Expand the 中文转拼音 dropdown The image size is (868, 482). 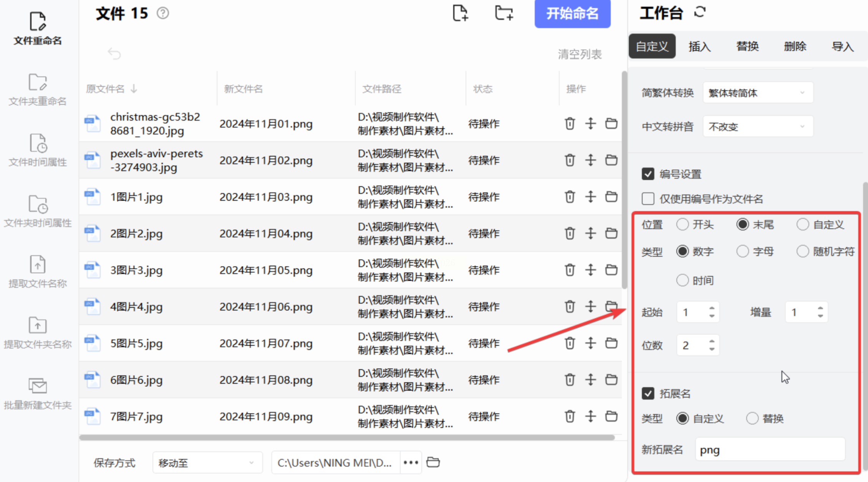[x=758, y=127]
